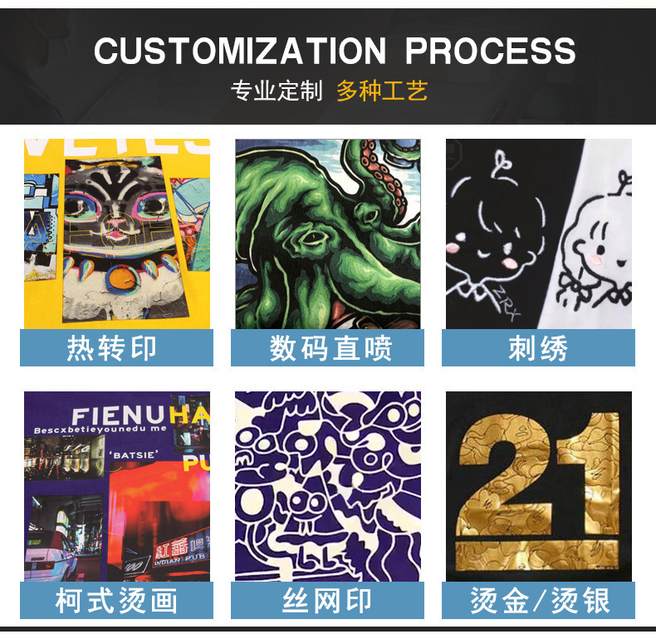Click the BATSIE text in collage
Image resolution: width=656 pixels, height=644 pixels.
coord(134,455)
